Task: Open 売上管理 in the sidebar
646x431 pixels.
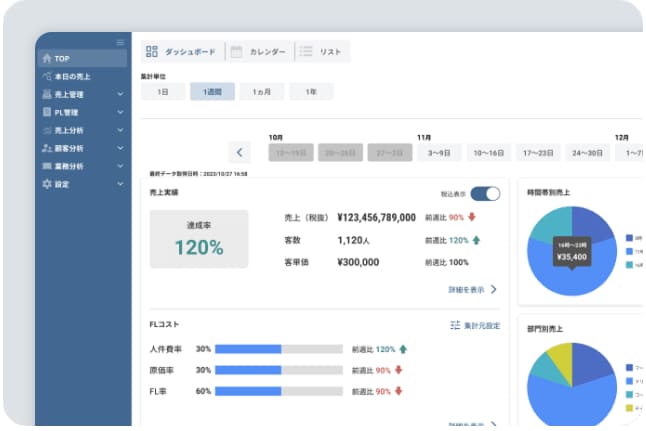Action: (82, 94)
